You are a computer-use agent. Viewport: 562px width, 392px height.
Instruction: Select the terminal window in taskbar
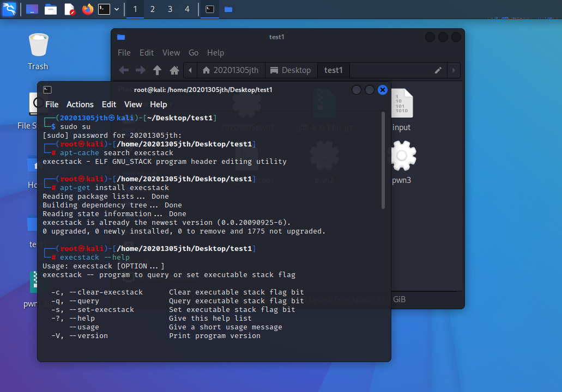tap(210, 9)
